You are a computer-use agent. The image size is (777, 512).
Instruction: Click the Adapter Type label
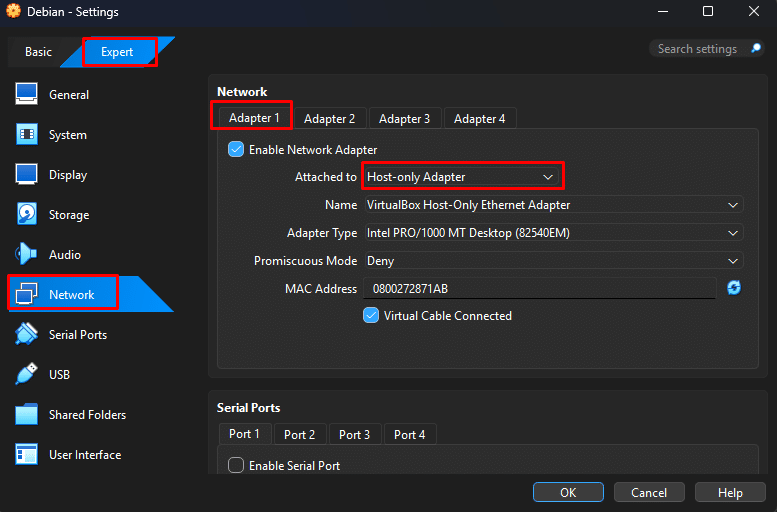(x=322, y=232)
